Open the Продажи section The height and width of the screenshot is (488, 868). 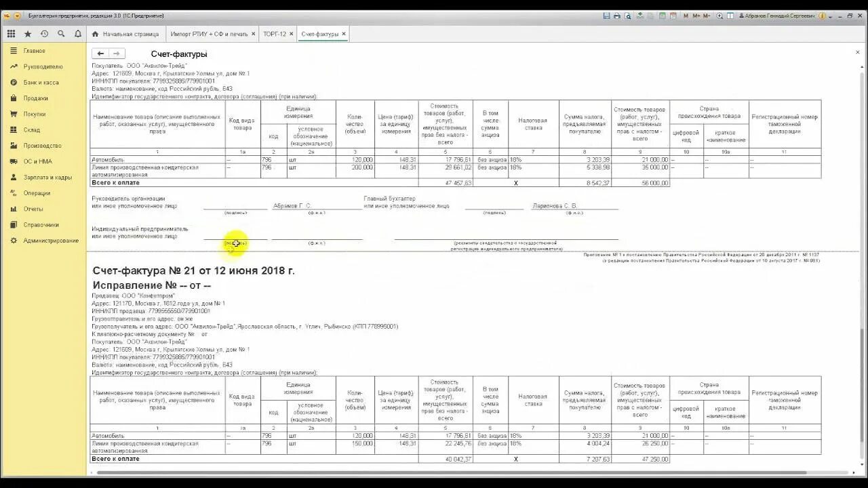click(35, 98)
